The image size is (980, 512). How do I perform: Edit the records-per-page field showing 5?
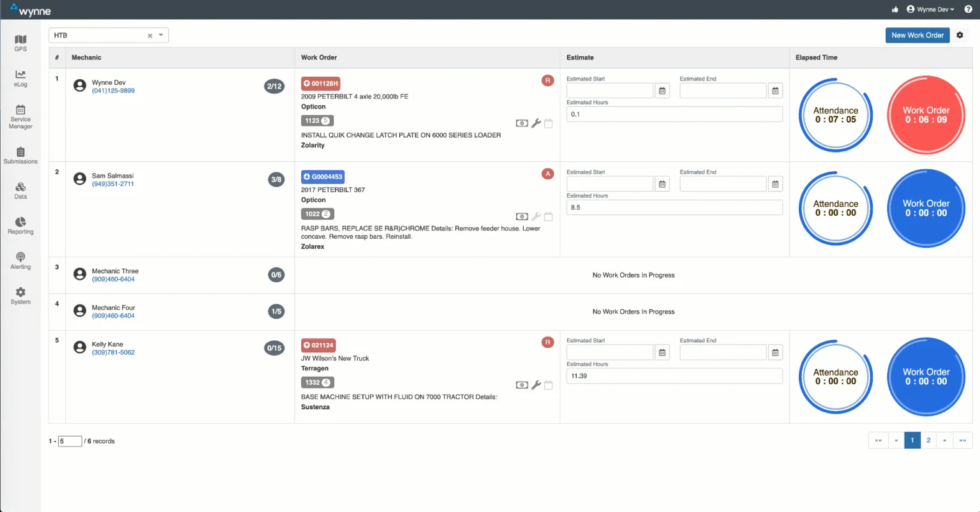70,441
